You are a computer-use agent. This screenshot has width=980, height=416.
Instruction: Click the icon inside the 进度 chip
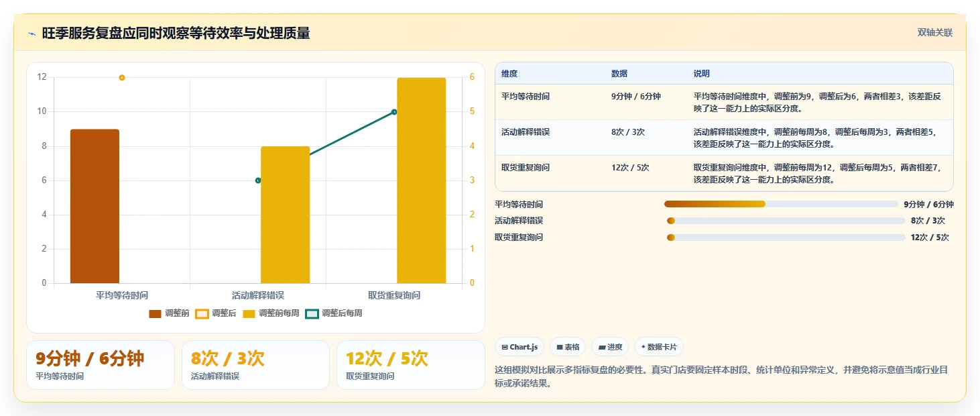point(601,347)
